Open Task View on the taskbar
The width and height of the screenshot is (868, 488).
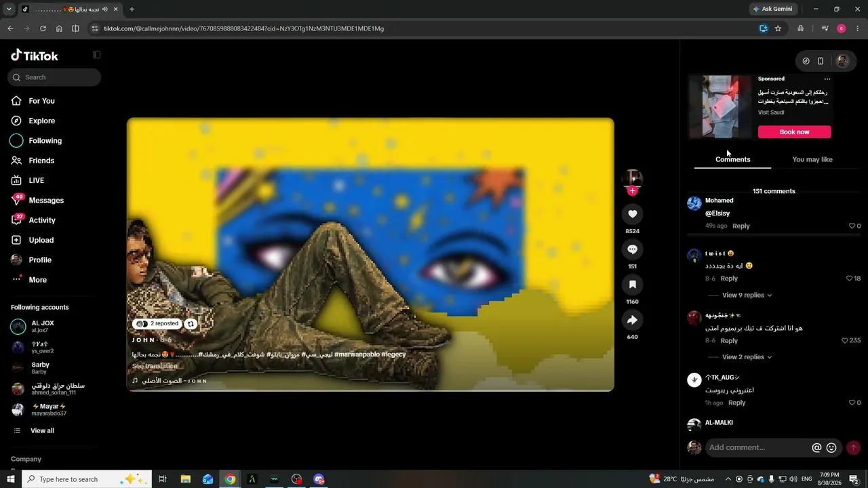(x=163, y=479)
